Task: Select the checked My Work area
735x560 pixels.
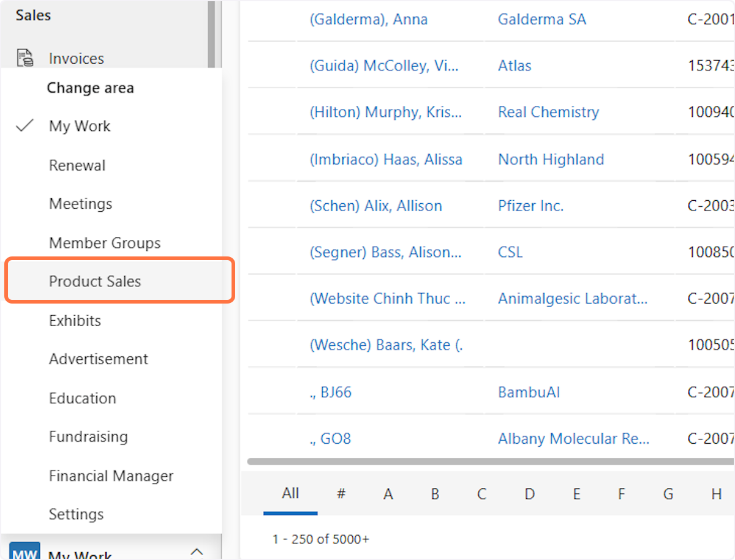Action: coord(80,126)
